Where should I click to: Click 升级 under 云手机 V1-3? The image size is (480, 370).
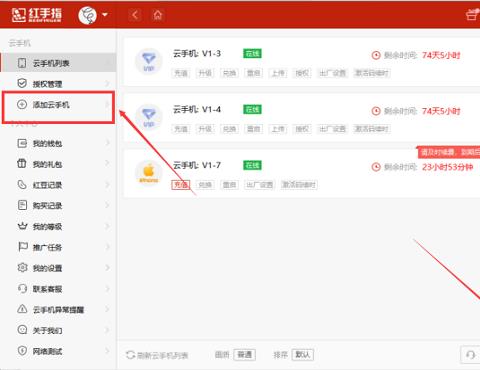pyautogui.click(x=205, y=73)
